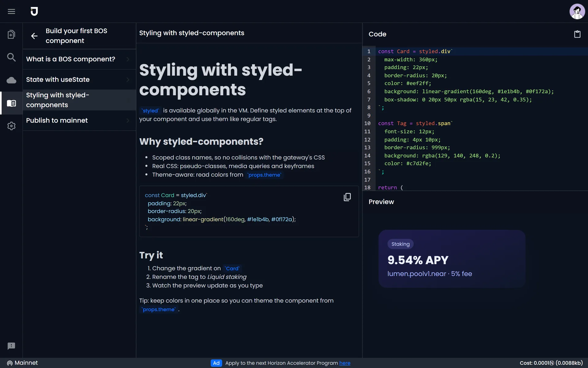Click code line 'box-shadow' in editor

tap(458, 100)
